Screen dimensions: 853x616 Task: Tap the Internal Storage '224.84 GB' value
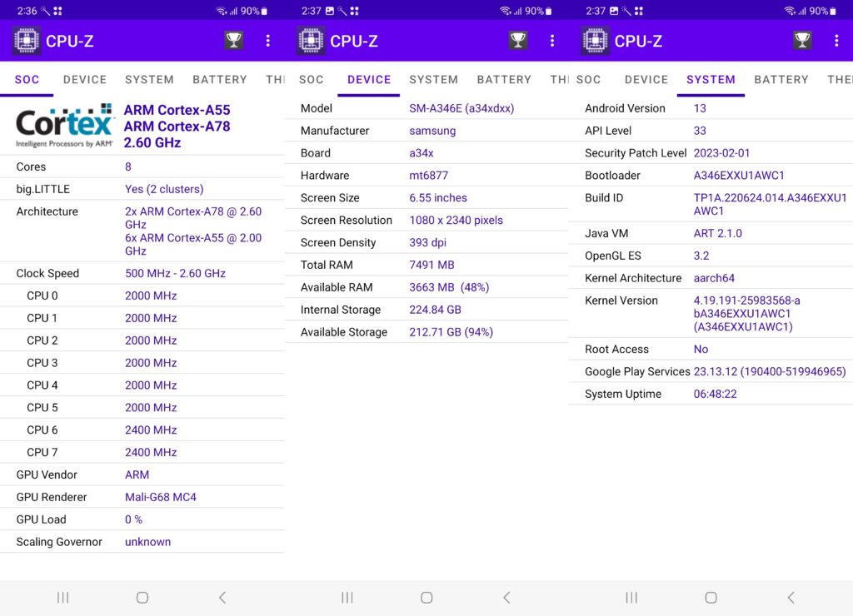pyautogui.click(x=435, y=310)
